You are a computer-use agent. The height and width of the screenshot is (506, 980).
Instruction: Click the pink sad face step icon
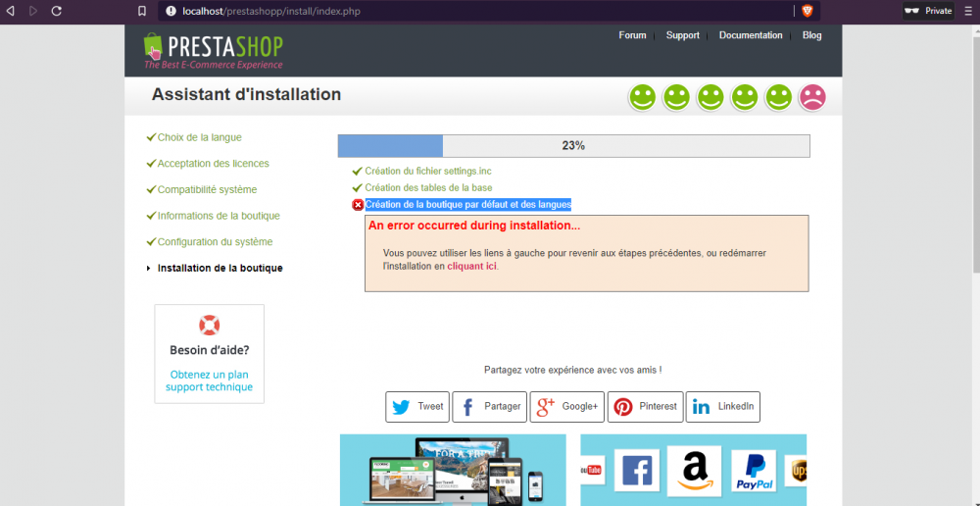click(812, 97)
